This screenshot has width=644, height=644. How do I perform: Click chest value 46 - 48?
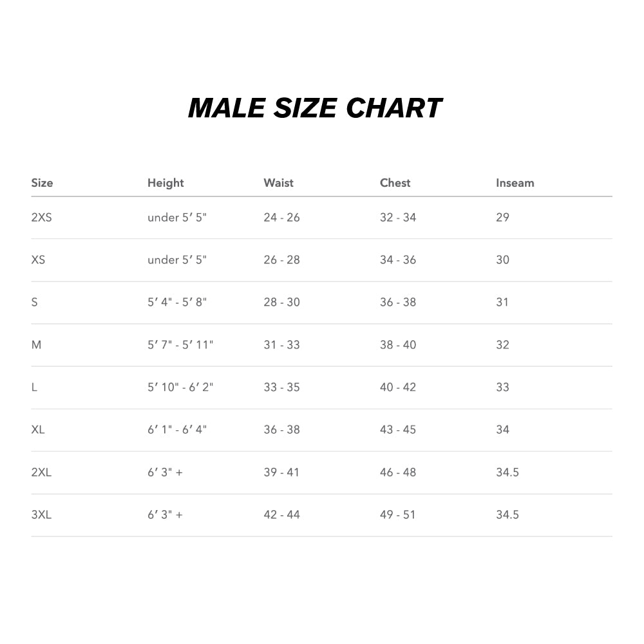tap(398, 473)
